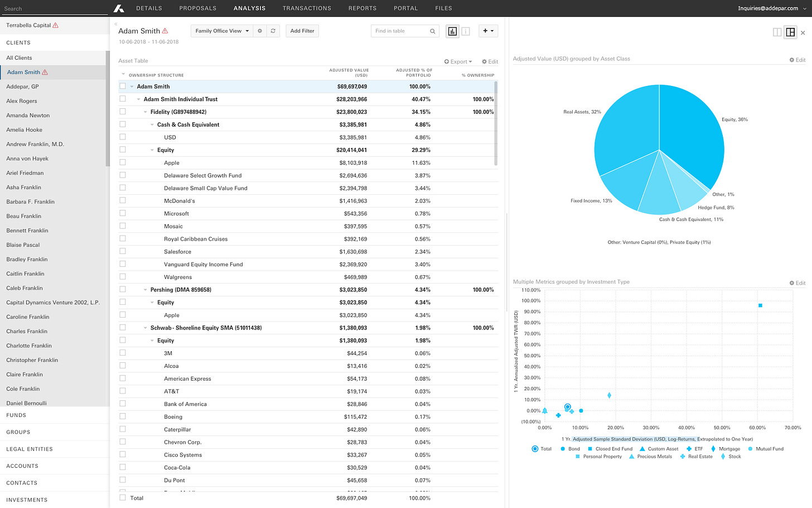Select the three-pane dashboard layout icon

point(790,32)
